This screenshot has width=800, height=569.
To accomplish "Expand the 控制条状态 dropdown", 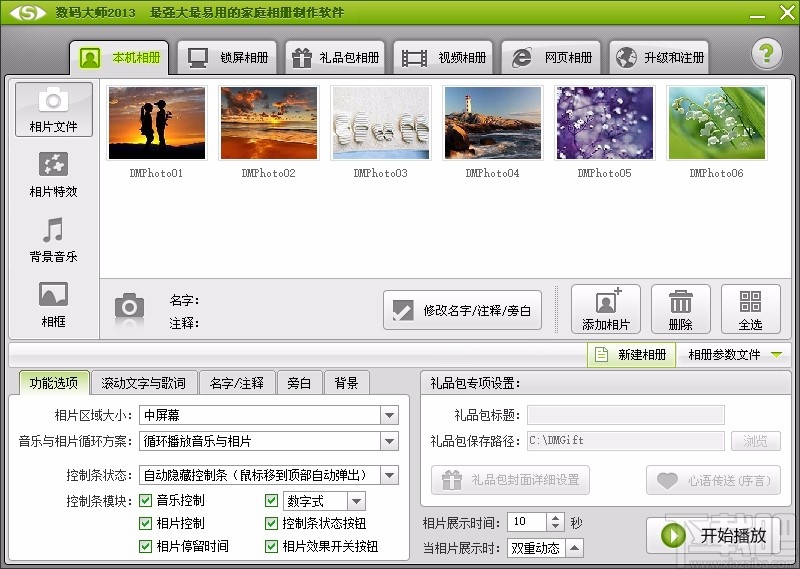I will point(389,475).
